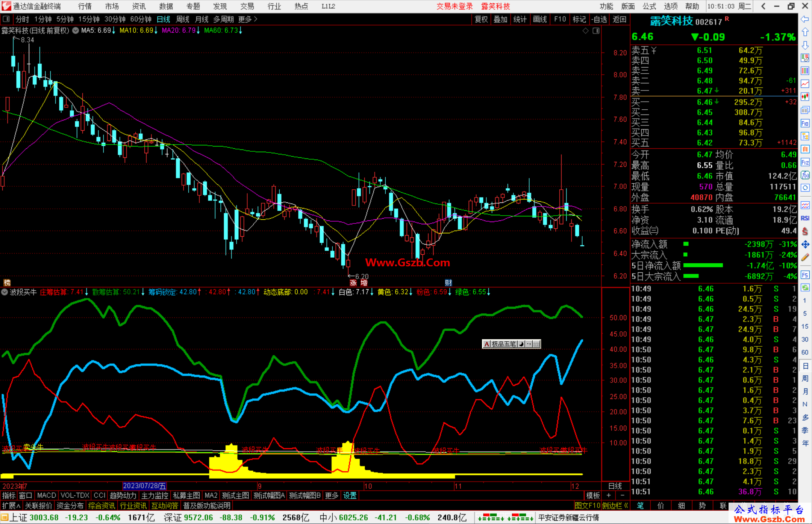Click the FS icon in right sidebar
The image size is (812, 524).
[805, 275]
